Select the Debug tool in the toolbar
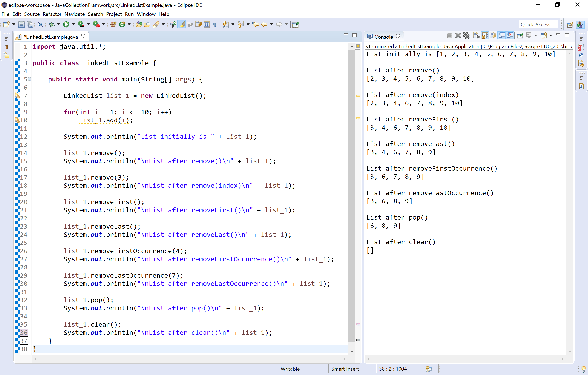This screenshot has width=588, height=375. coord(52,25)
